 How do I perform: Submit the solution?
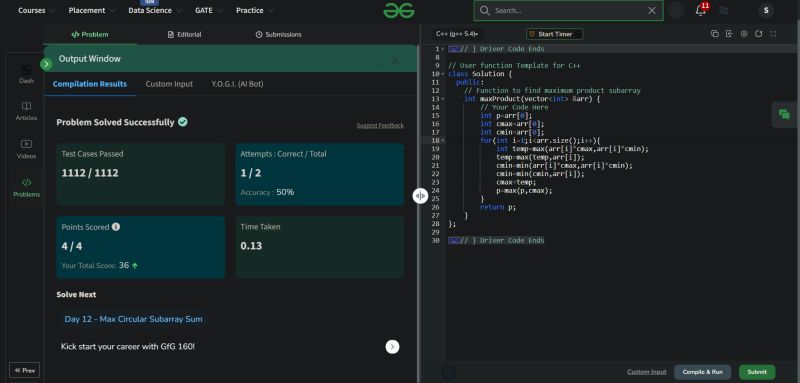[757, 372]
